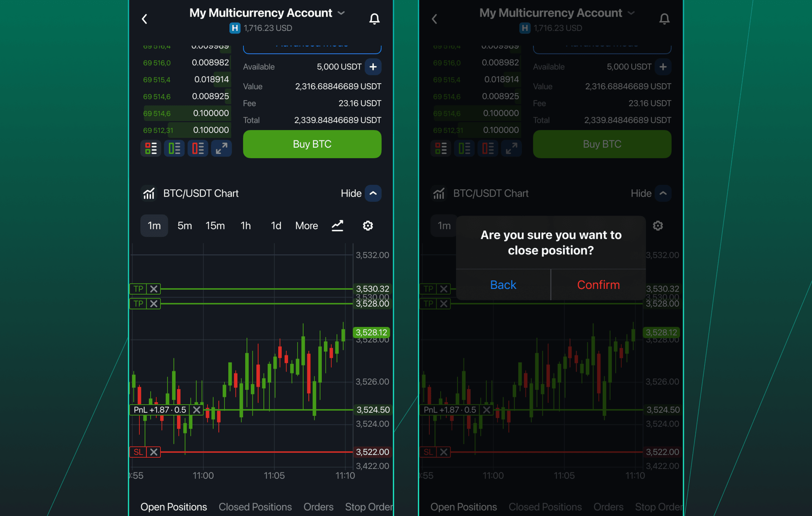Tap the back arrow in the header
This screenshot has width=812, height=516.
144,19
